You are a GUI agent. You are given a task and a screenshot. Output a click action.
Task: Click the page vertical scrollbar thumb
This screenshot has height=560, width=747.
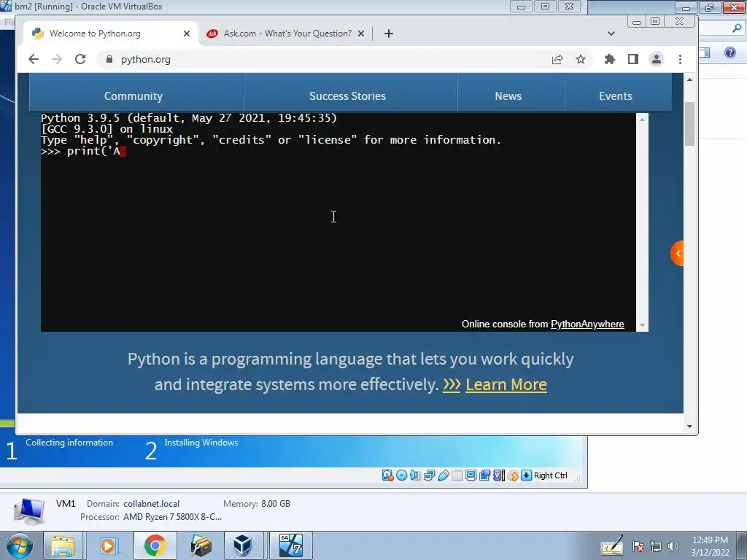pyautogui.click(x=689, y=124)
